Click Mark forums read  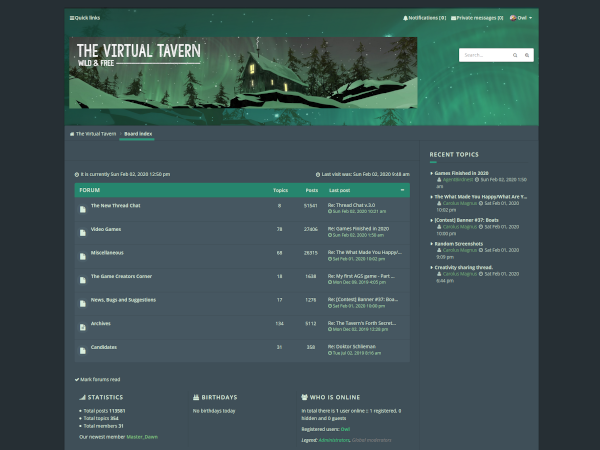(98, 380)
